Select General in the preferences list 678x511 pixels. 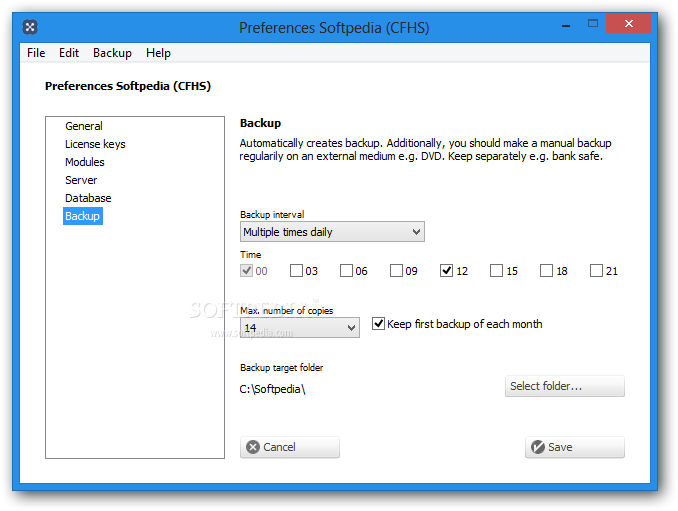coord(84,126)
